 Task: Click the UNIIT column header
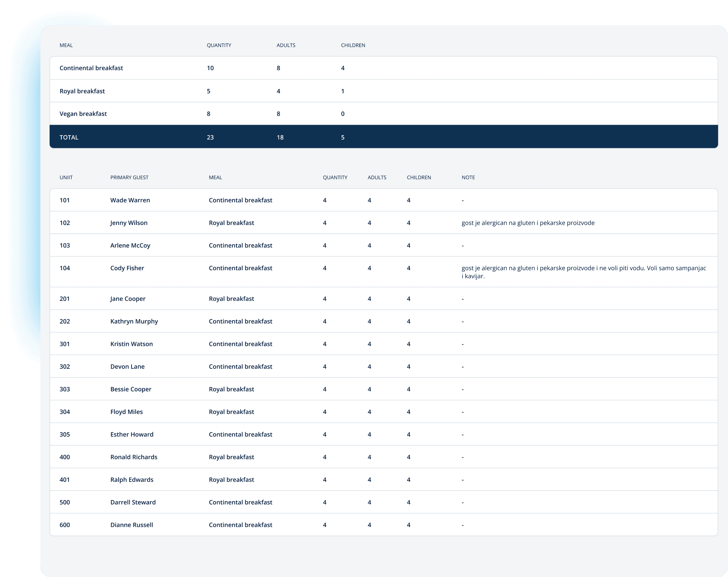(66, 178)
